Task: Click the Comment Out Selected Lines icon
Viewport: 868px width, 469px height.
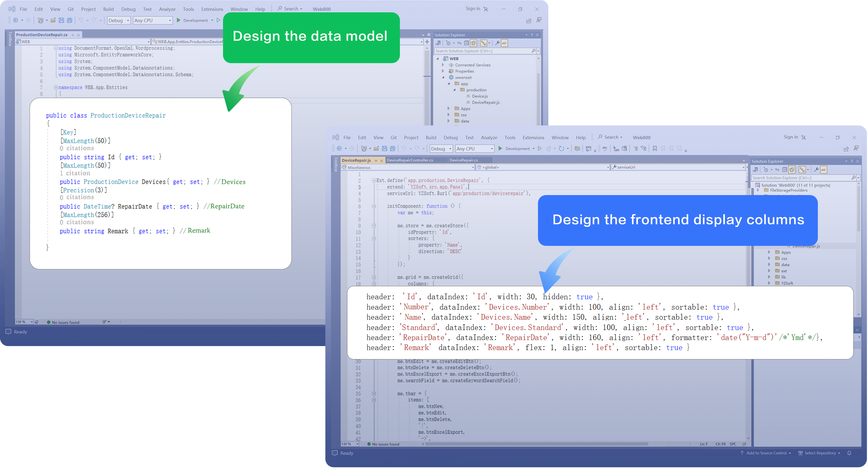Action: [635, 149]
